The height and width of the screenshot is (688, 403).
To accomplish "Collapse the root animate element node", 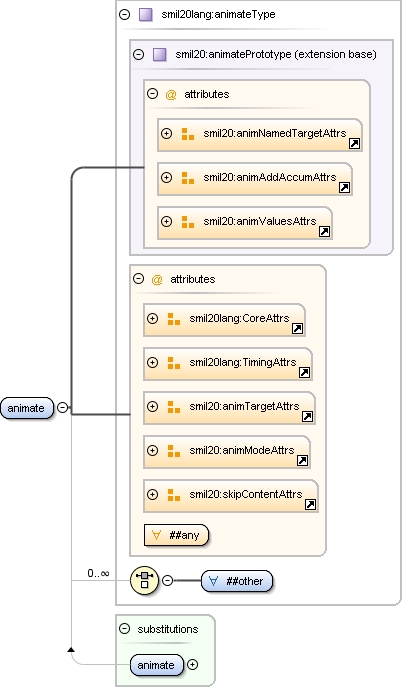I will pyautogui.click(x=63, y=408).
